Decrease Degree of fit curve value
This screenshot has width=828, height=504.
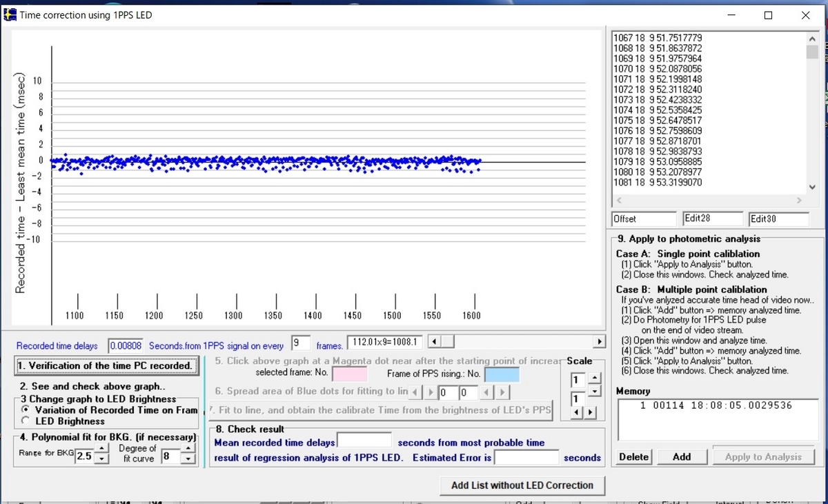point(188,459)
